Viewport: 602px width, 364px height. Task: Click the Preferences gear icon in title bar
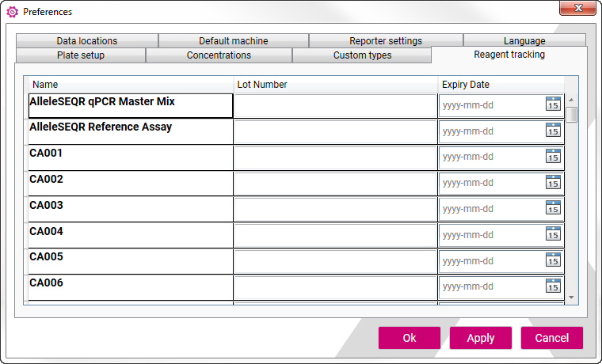[13, 12]
